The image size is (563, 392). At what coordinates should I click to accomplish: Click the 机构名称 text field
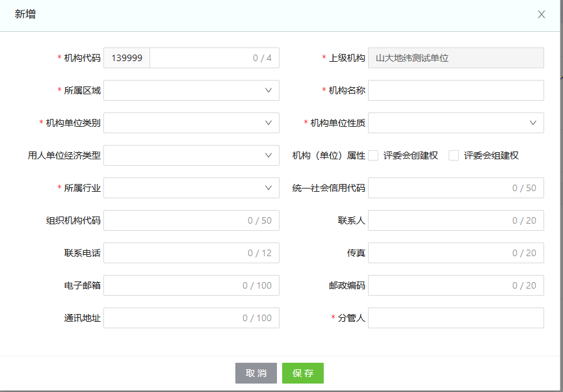[x=456, y=90]
